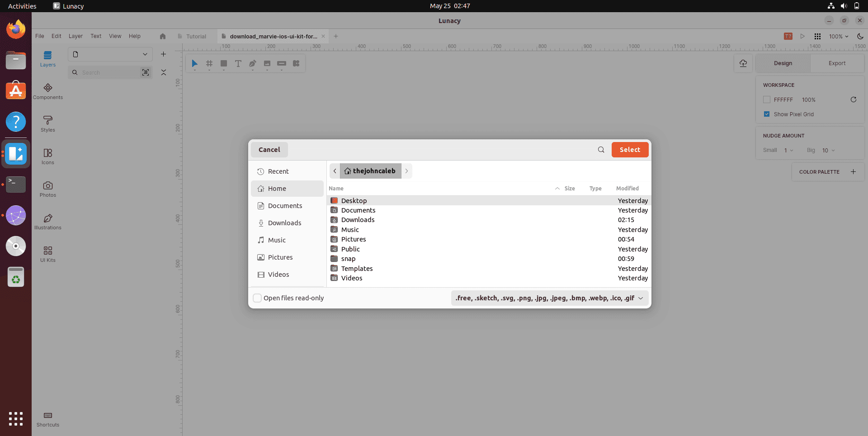Select the Frame tool
Image resolution: width=868 pixels, height=436 pixels.
[x=209, y=63]
